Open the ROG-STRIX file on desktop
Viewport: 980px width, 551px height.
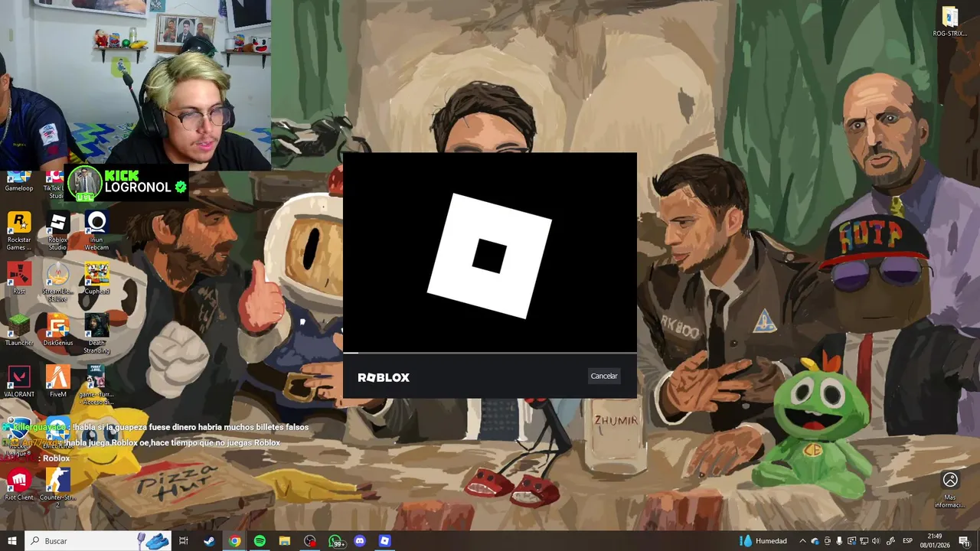pyautogui.click(x=949, y=21)
